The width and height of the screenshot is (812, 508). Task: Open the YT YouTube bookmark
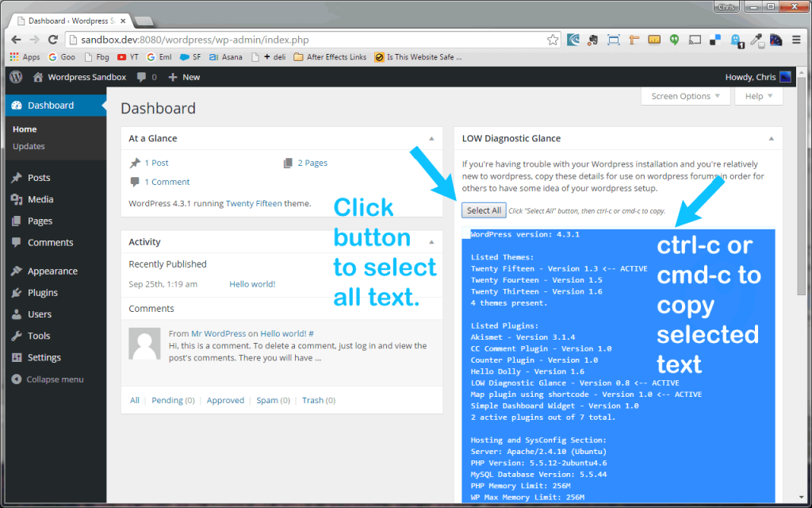[x=128, y=57]
